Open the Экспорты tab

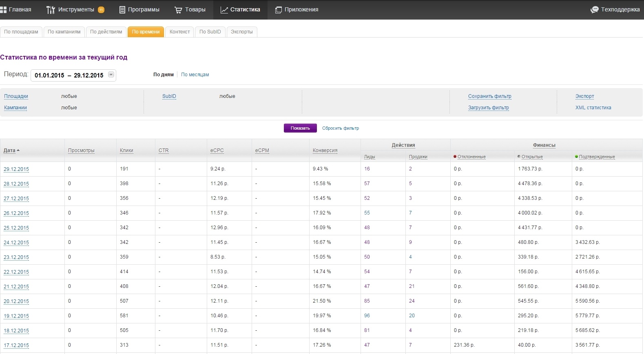pos(242,32)
